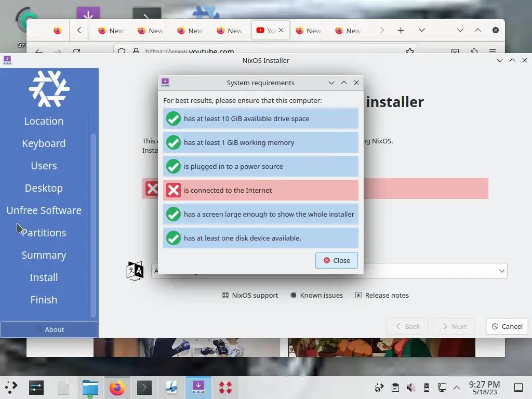
Task: Select 'is connected to the Internet' requirement text
Action: 228,190
